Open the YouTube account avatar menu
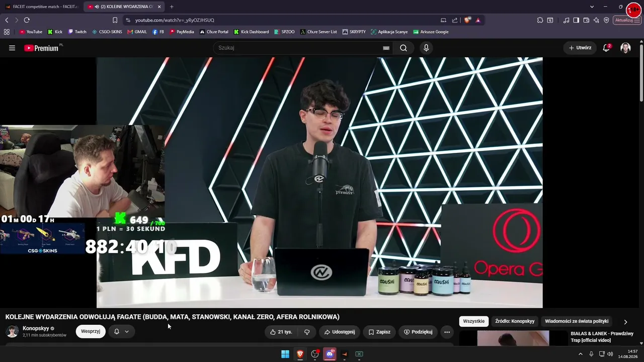The width and height of the screenshot is (644, 362). point(625,48)
